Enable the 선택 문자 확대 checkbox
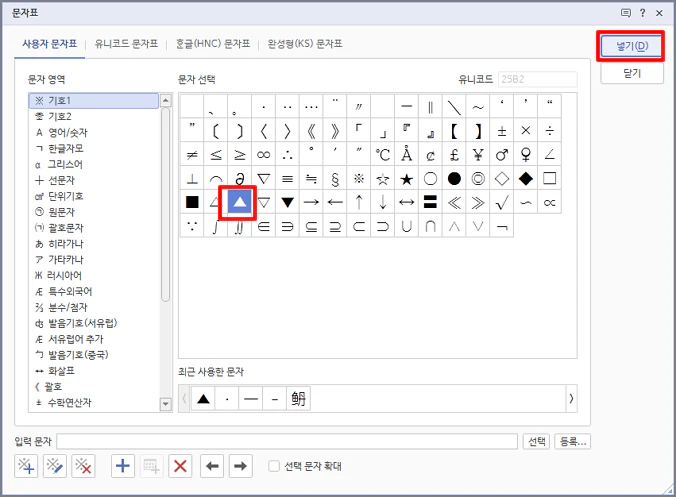676x497 pixels. click(274, 466)
